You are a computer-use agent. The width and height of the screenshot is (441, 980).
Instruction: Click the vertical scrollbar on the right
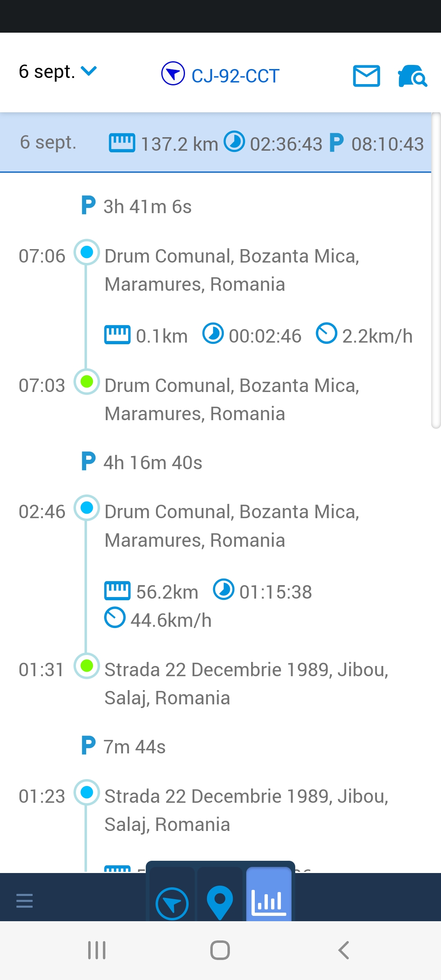point(436,270)
